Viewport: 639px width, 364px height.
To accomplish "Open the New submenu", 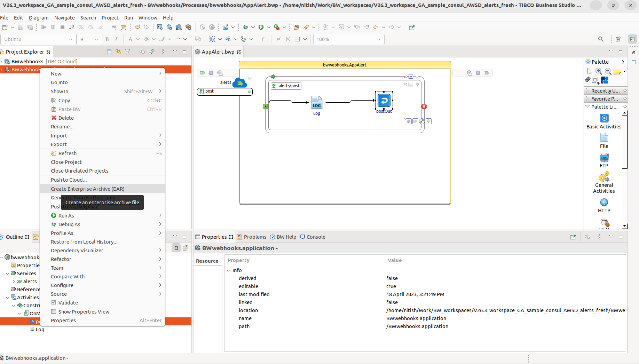I will 102,74.
